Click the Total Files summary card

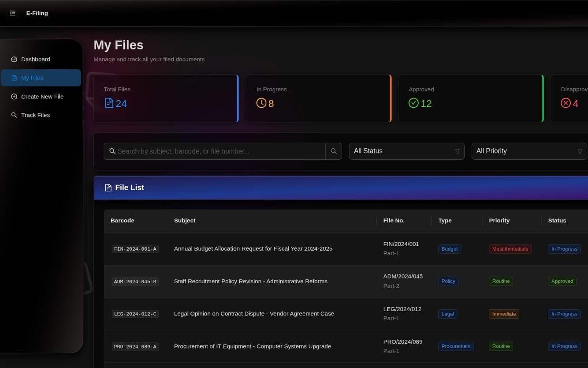166,98
